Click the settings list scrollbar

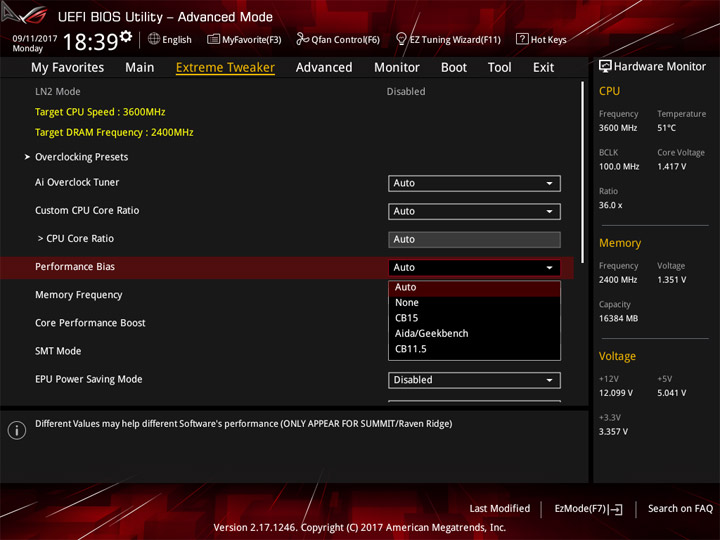click(x=582, y=172)
